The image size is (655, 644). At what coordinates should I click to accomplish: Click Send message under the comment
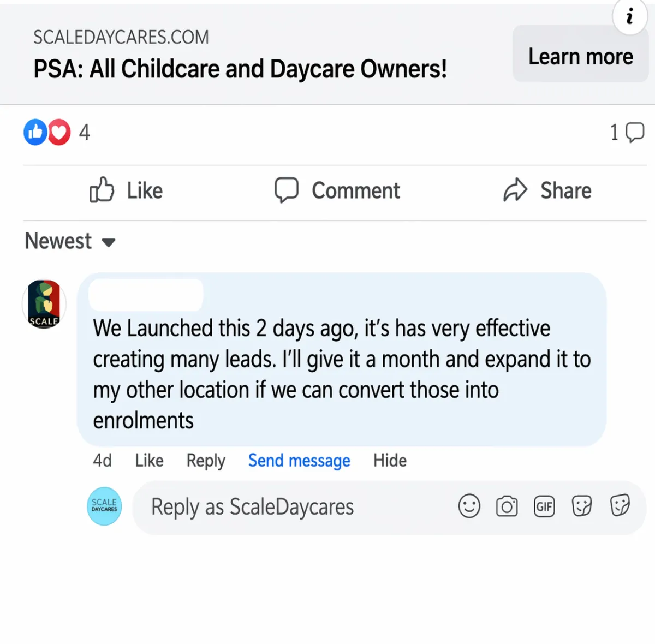tap(299, 461)
